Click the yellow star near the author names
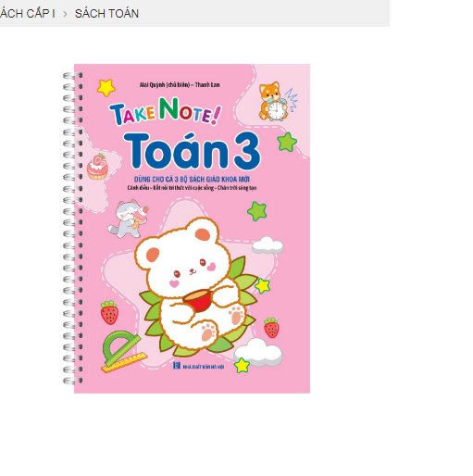This screenshot has height=476, width=473. (106, 88)
